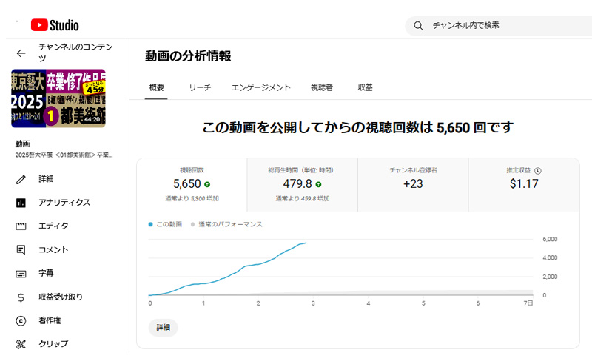Go back with the left arrow icon
The width and height of the screenshot is (592, 364).
(x=21, y=53)
